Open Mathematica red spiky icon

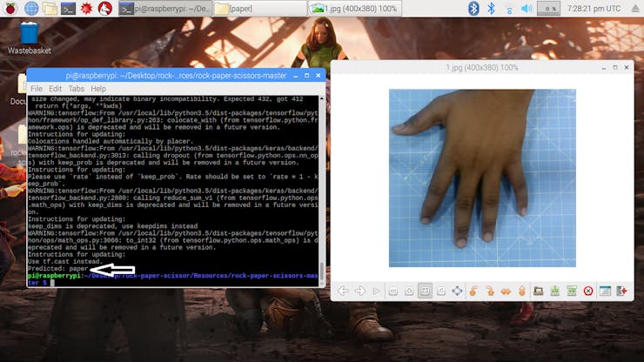click(86, 8)
